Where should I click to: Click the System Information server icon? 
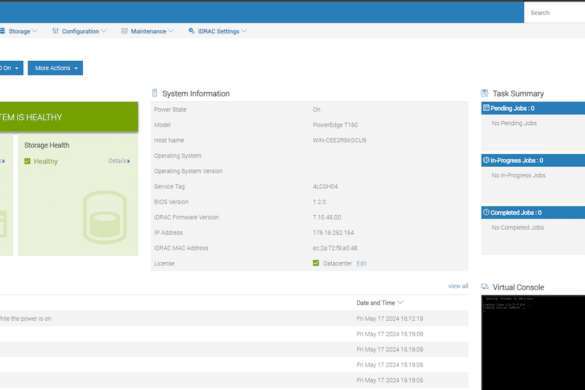tap(155, 93)
